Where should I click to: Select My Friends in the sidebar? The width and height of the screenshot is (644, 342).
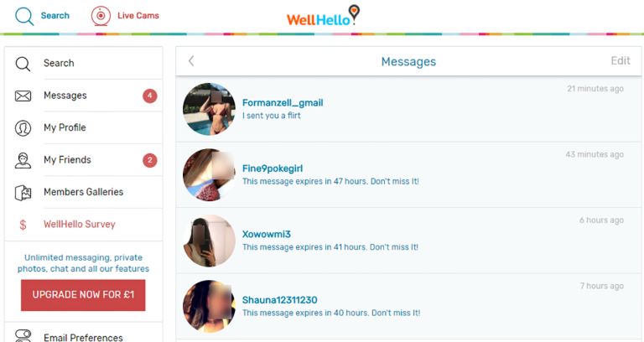coord(84,160)
